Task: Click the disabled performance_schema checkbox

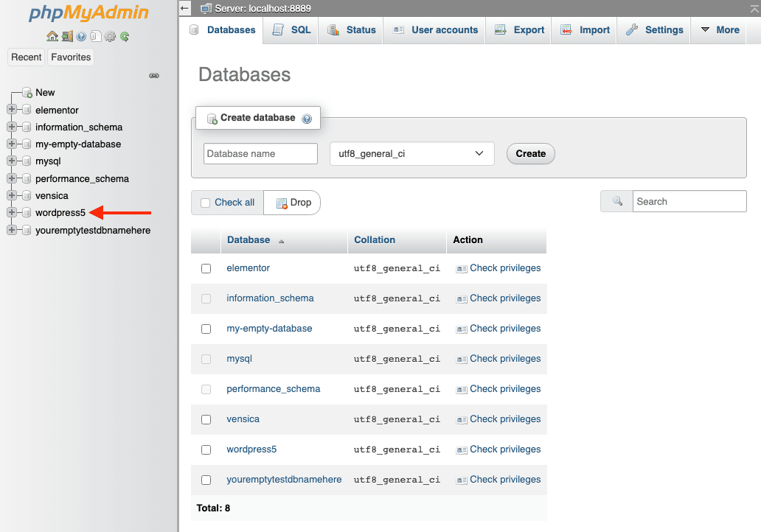Action: tap(206, 390)
